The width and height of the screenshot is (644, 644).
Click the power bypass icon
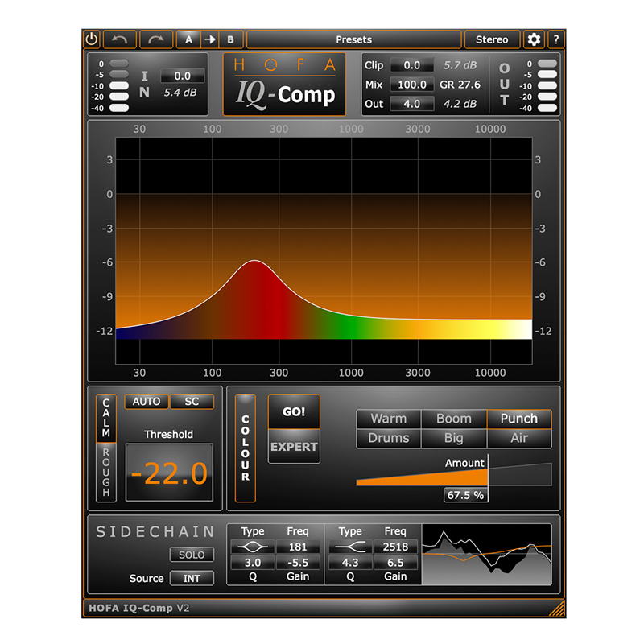click(91, 39)
